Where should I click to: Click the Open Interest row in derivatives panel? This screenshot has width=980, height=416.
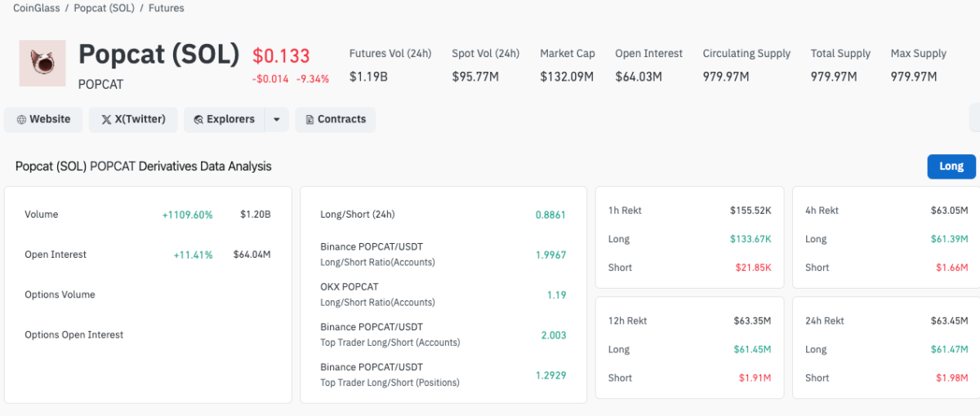tap(147, 254)
